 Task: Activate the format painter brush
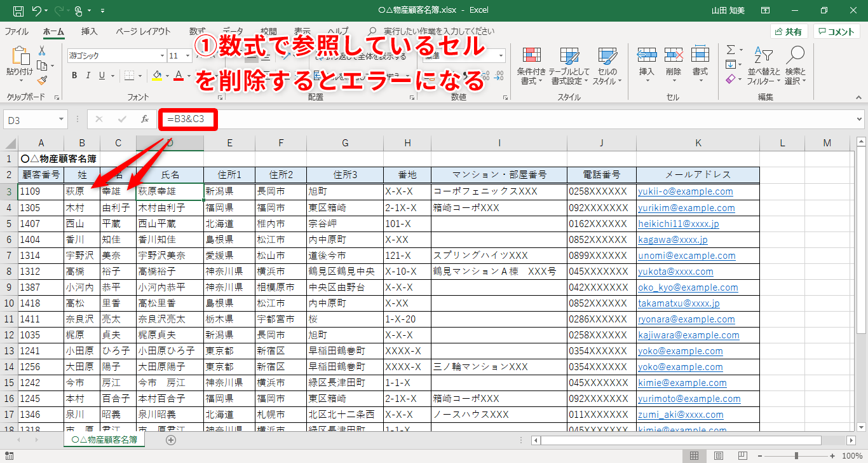(42, 80)
